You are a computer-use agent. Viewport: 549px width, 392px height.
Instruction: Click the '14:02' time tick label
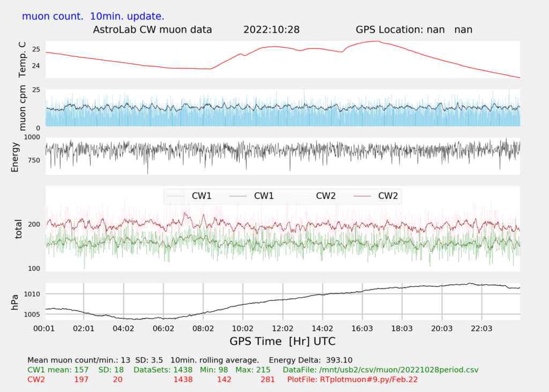coord(322,329)
